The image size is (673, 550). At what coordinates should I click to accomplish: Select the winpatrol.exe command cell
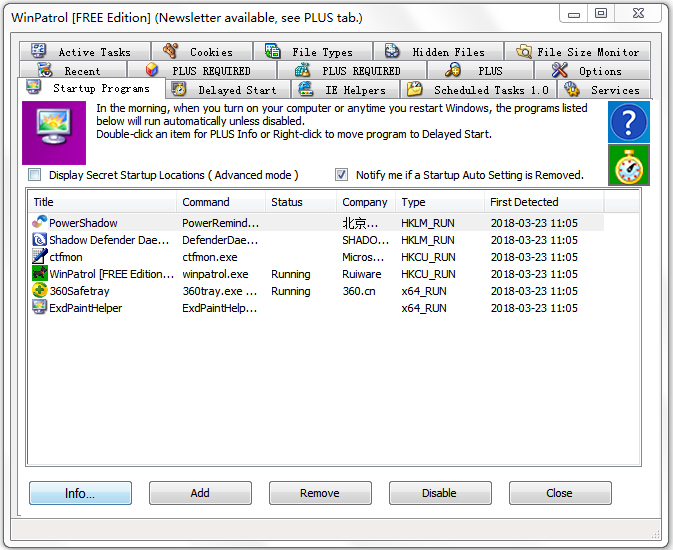pyautogui.click(x=215, y=274)
